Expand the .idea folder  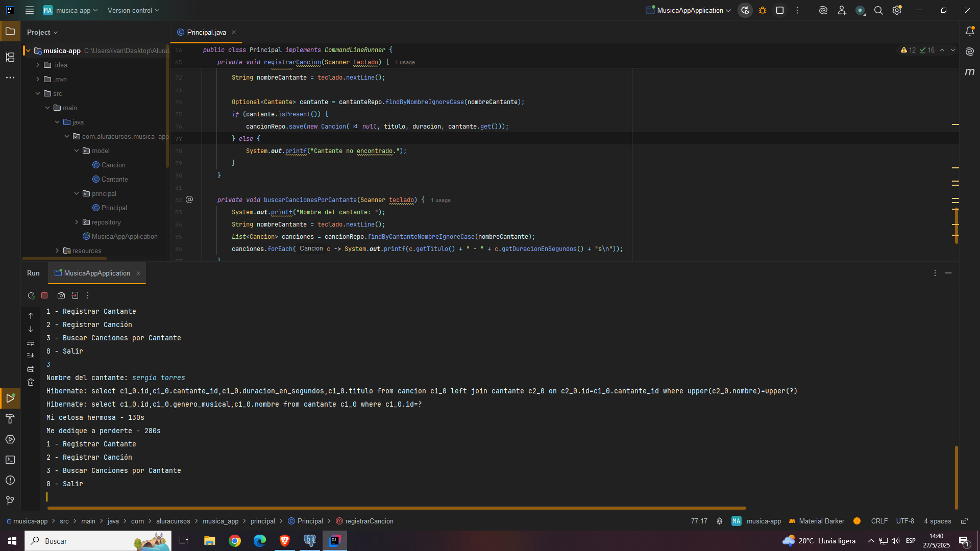[x=38, y=65]
